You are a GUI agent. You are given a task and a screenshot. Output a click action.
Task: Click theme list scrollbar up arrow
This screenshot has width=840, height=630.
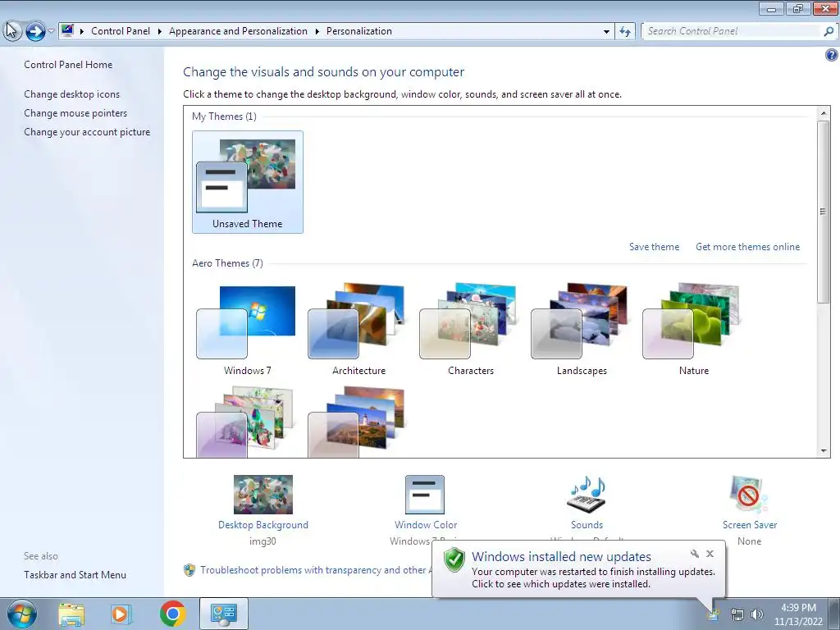tap(824, 113)
